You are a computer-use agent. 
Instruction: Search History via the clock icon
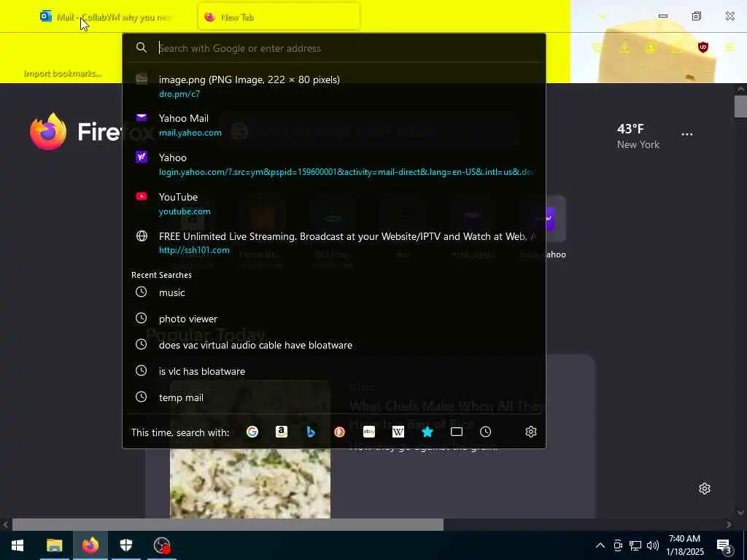click(x=485, y=432)
